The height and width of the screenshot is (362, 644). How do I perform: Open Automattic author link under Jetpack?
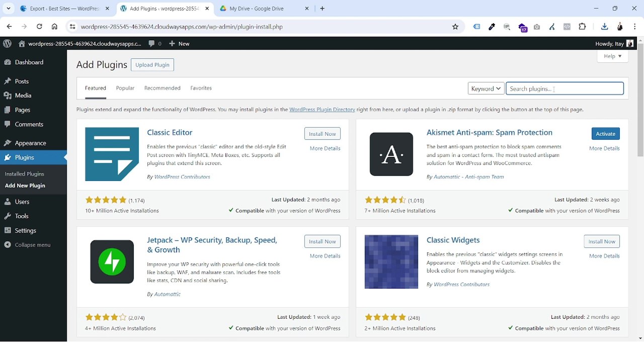pyautogui.click(x=168, y=294)
